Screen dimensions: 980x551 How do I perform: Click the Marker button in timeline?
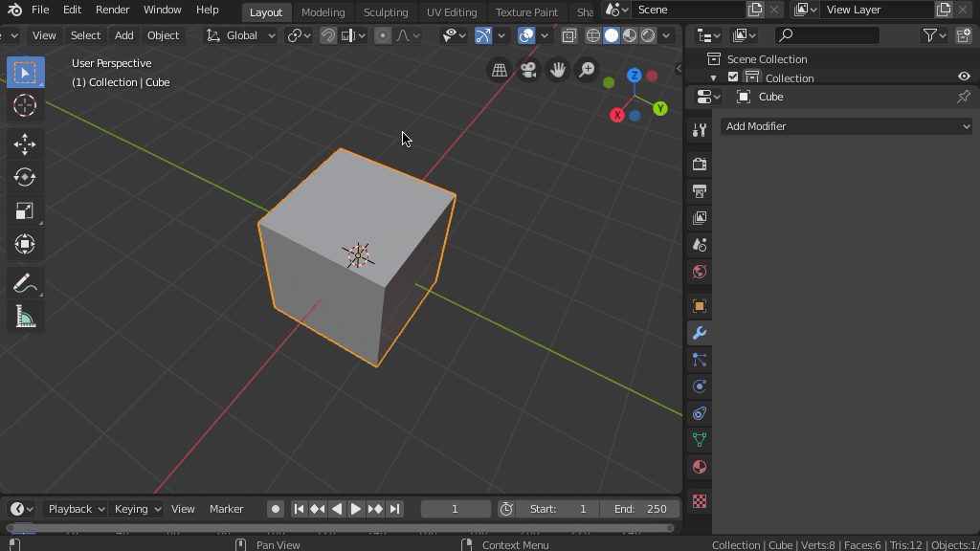coord(227,509)
